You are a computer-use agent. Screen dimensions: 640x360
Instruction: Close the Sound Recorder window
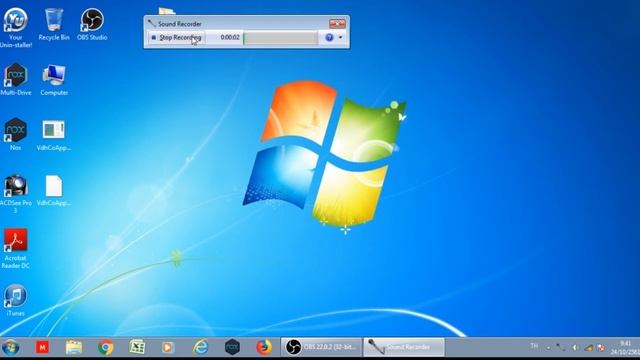point(337,24)
